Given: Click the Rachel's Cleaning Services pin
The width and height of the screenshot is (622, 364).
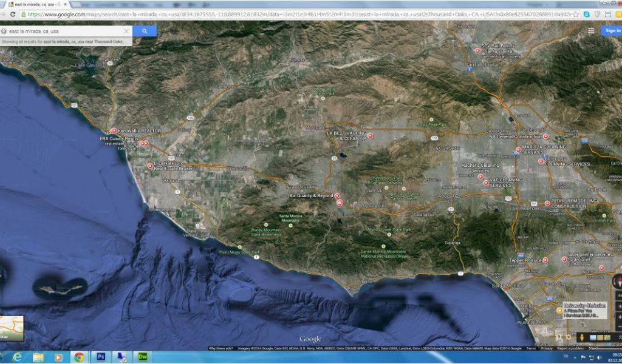Looking at the screenshot, I should 480,177.
